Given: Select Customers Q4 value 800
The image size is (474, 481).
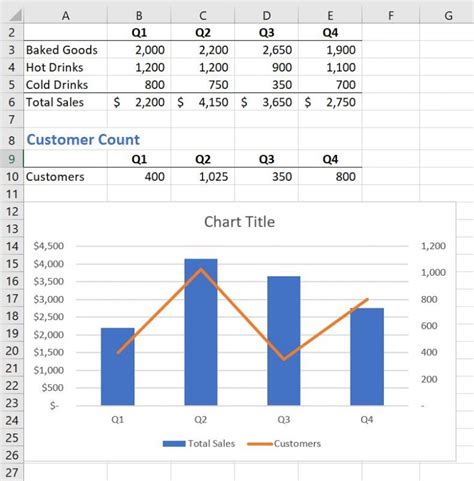Looking at the screenshot, I should click(x=330, y=176).
